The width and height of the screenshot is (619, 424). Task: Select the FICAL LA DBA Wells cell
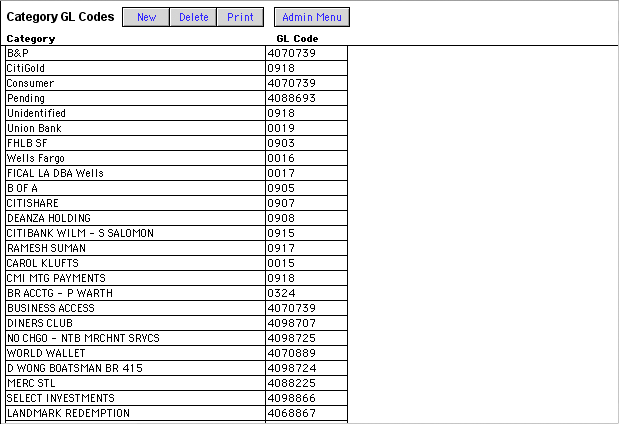tap(135, 173)
